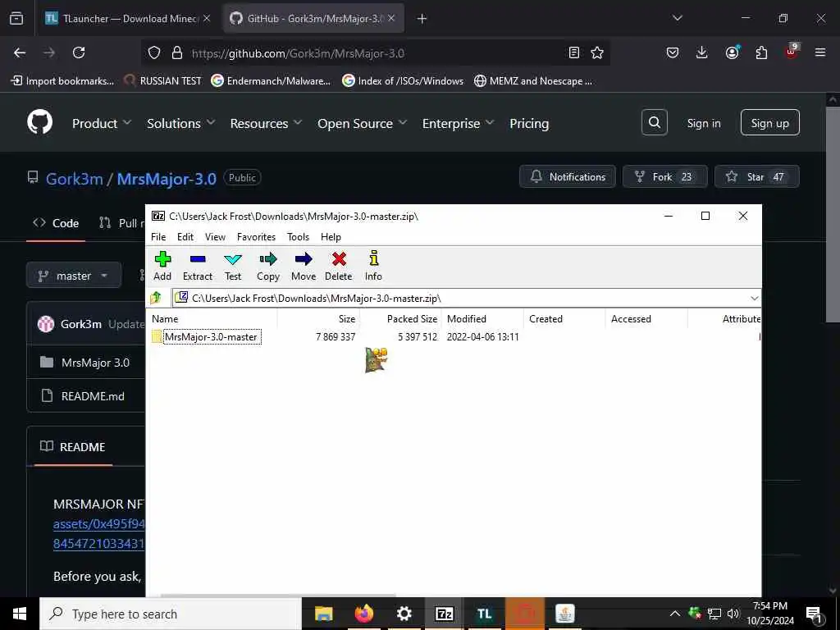Open the notification center icon
The height and width of the screenshot is (630, 840).
coord(814,614)
